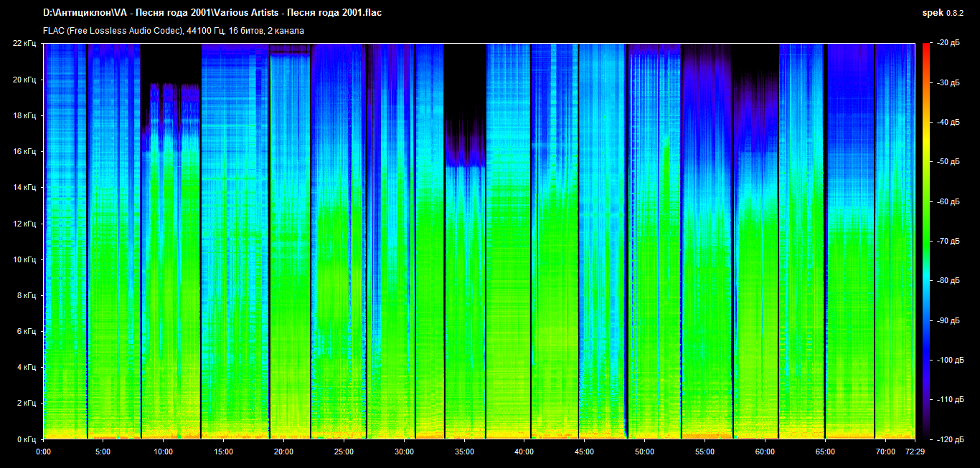Image resolution: width=980 pixels, height=468 pixels.
Task: Click the 15:00 time axis label
Action: [x=224, y=452]
